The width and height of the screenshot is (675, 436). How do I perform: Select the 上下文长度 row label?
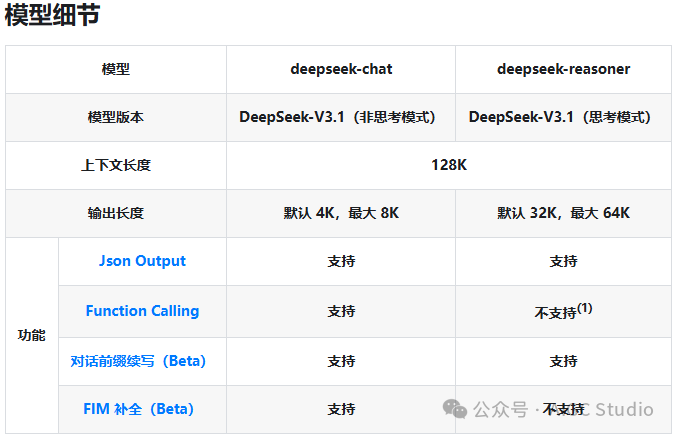point(116,165)
